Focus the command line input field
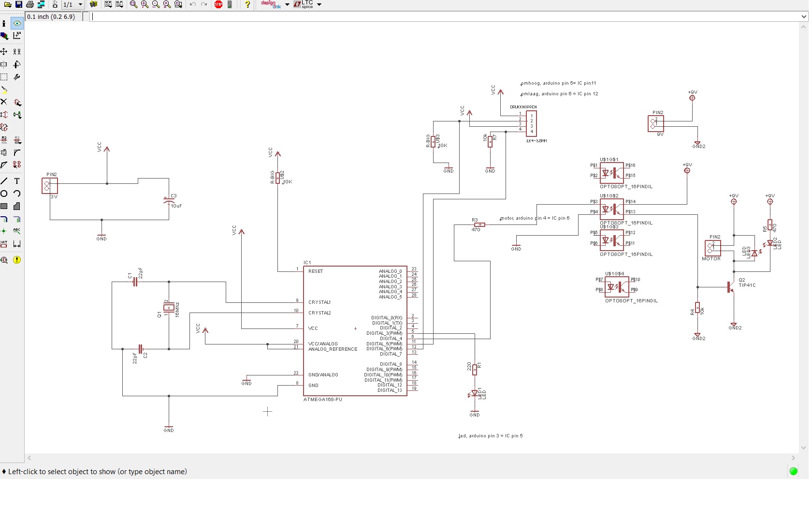 click(x=445, y=16)
